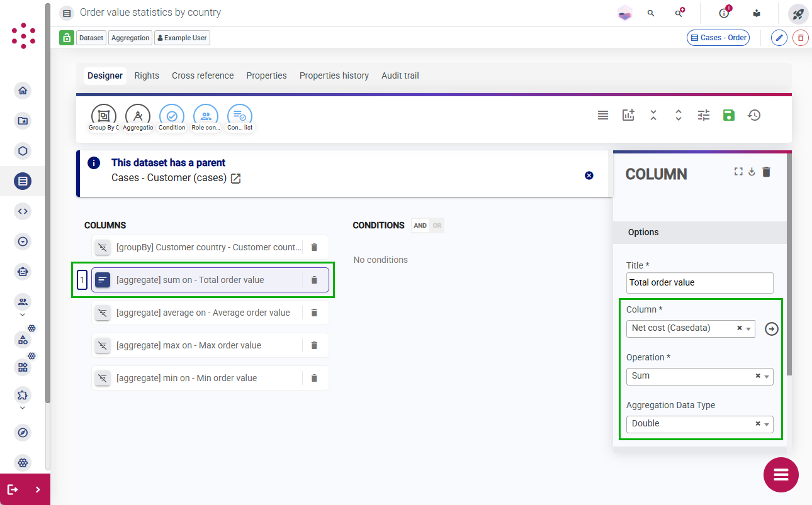The width and height of the screenshot is (812, 505).
Task: Open the round hamburger menu button
Action: (x=781, y=475)
